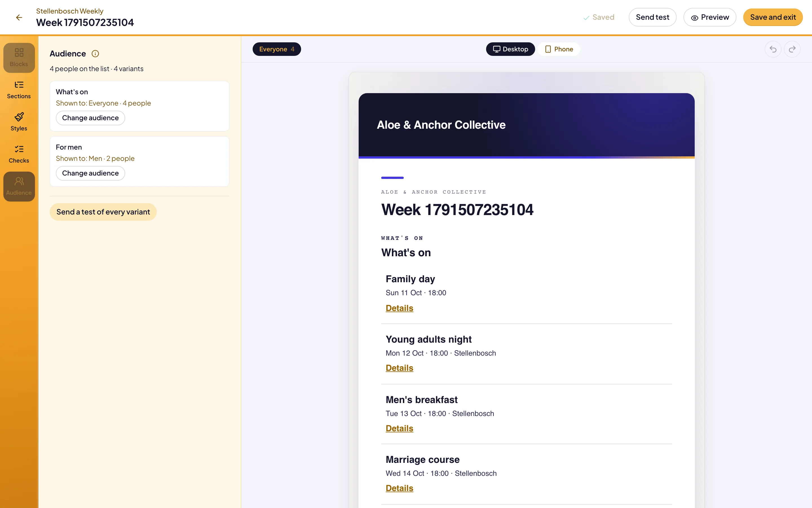Switch preview to Phone view
Screen dimensions: 812x508
(559, 49)
